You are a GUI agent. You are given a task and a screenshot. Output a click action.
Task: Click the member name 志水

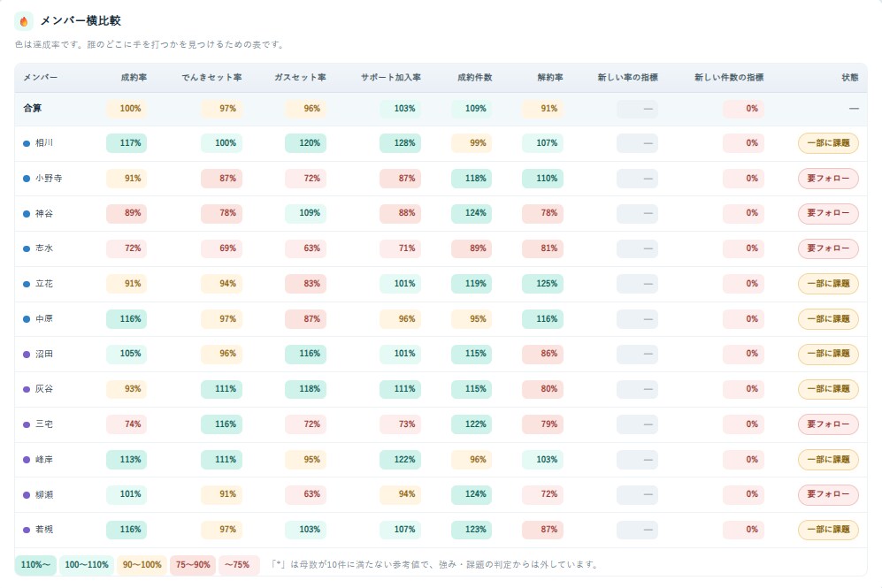point(44,248)
